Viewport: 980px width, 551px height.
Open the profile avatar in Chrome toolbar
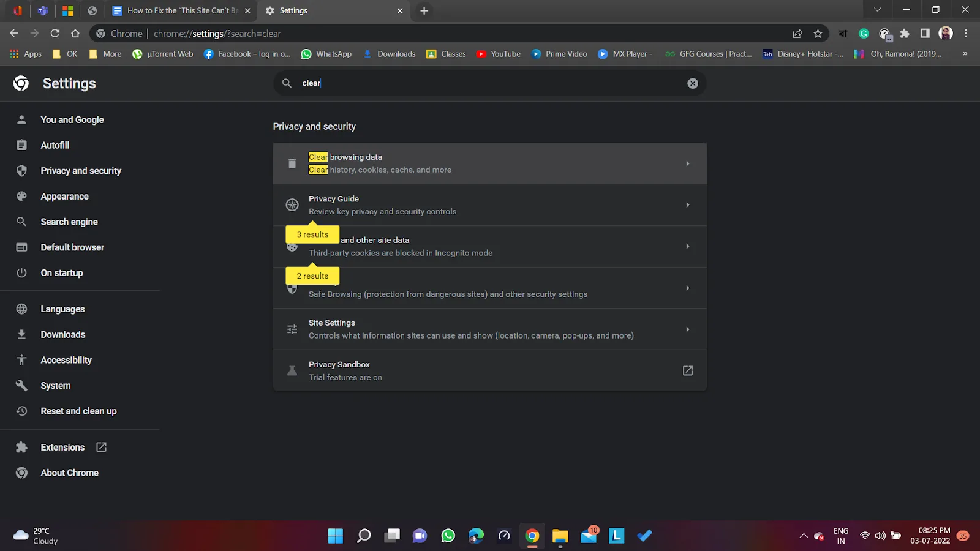tap(946, 34)
